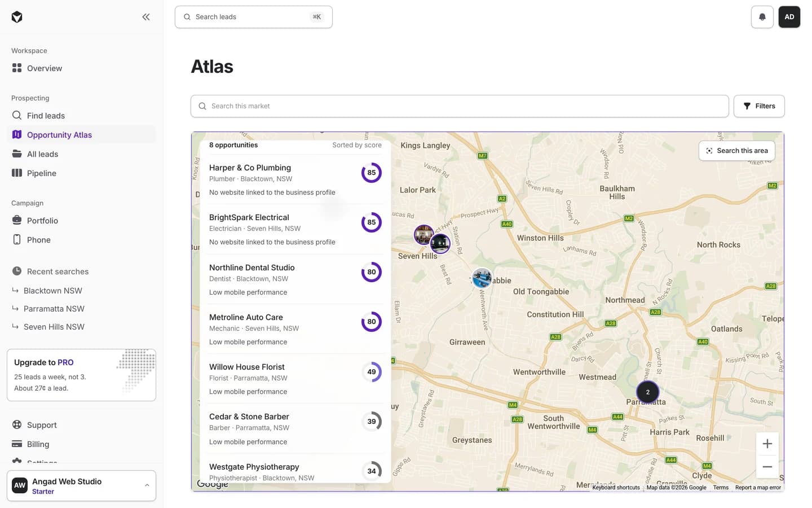812x508 pixels.
Task: Select Harper & Co Plumbing opportunity
Action: click(x=295, y=179)
